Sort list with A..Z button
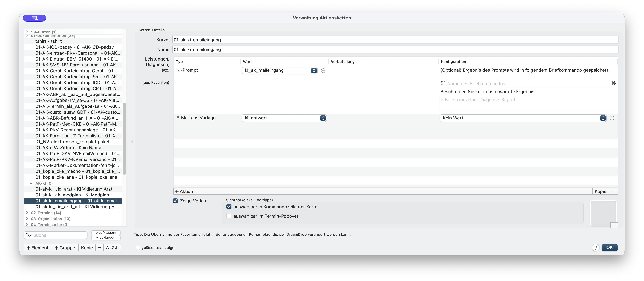The height and width of the screenshot is (281, 644). pos(112,247)
